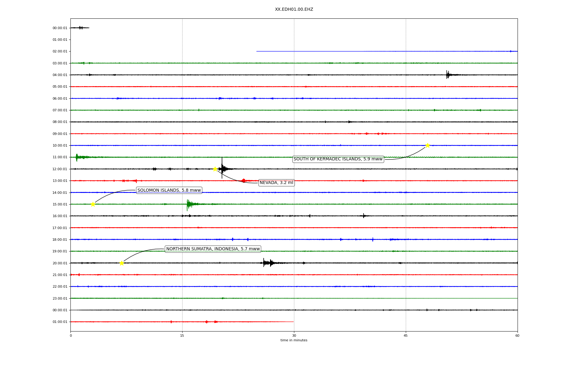Image resolution: width=588 pixels, height=368 pixels.
Task: Click the SOUTH OF KERMADEC ISLANDS annotation label
Action: [x=338, y=159]
